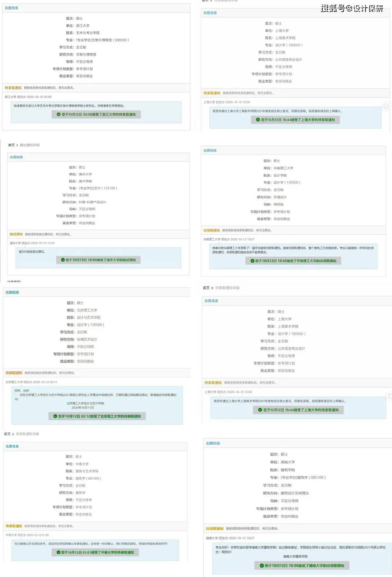The height and width of the screenshot is (577, 392).
Task: Click the department 建筑与艺术学院
Action: point(87,471)
